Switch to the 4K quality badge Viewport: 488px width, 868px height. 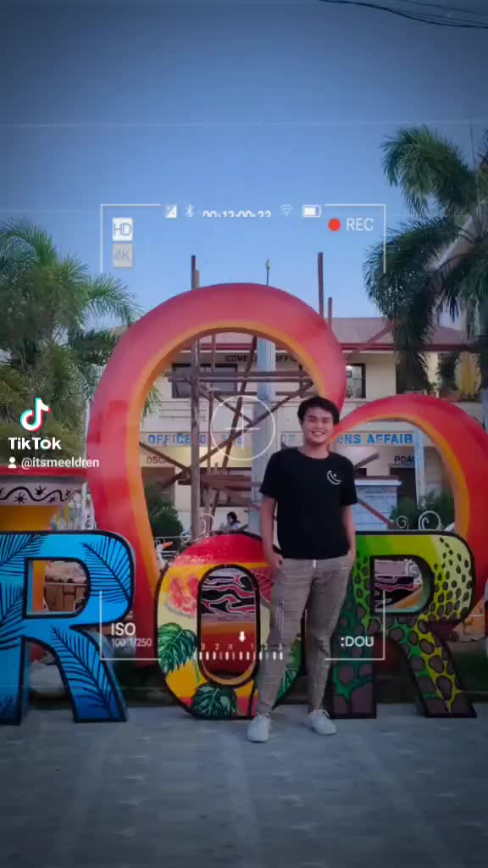point(122,256)
